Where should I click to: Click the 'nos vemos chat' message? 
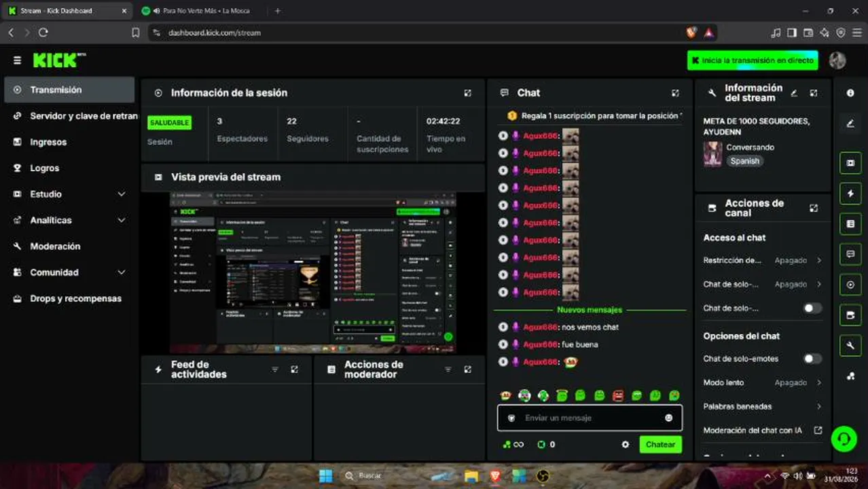(x=590, y=327)
